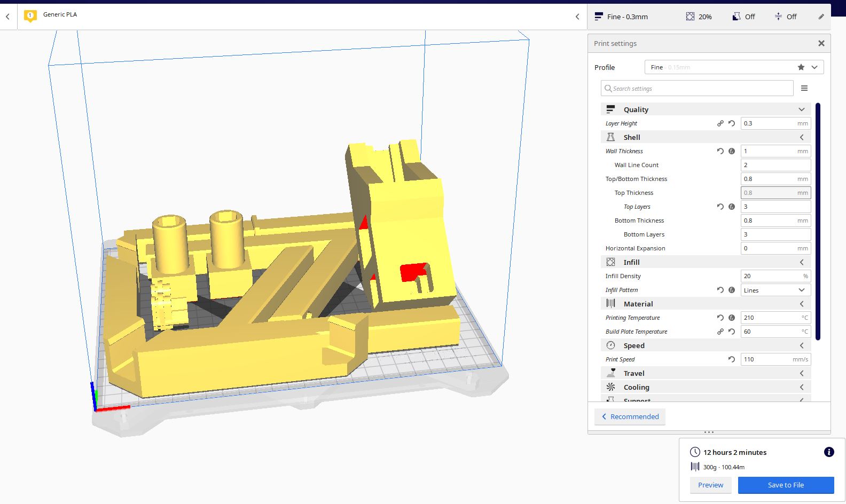846x504 pixels.
Task: Edit the Wall Line Count field
Action: (775, 165)
